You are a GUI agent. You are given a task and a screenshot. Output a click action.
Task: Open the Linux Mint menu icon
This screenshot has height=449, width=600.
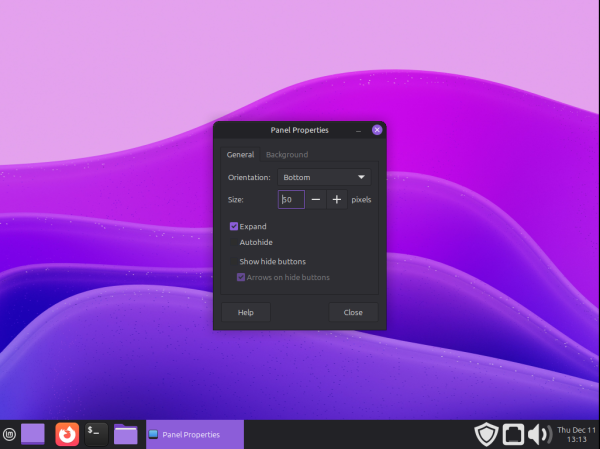point(9,434)
